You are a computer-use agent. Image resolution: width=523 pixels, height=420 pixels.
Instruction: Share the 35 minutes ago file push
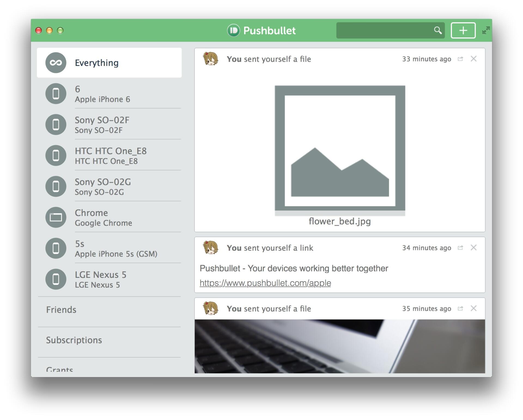[460, 308]
